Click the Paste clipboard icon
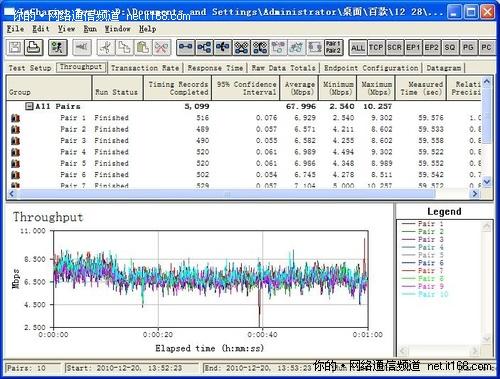Screen dimensions: 500x379 click(x=143, y=47)
